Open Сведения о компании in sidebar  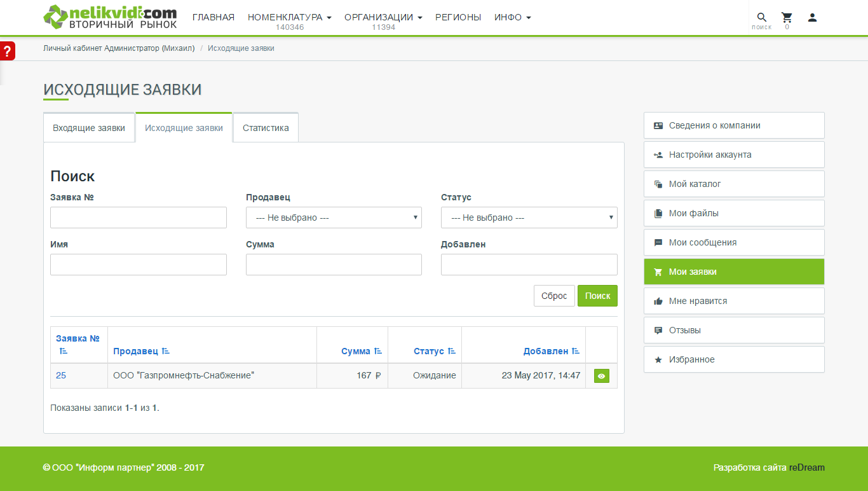[734, 125]
